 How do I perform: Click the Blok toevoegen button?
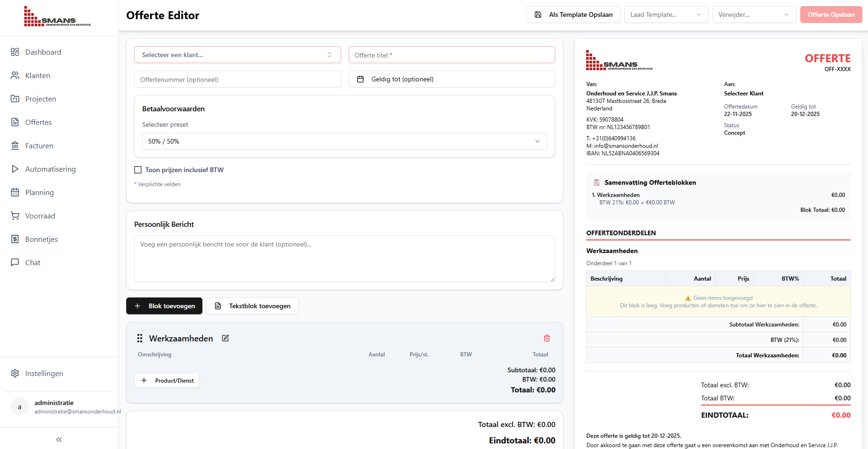click(164, 306)
